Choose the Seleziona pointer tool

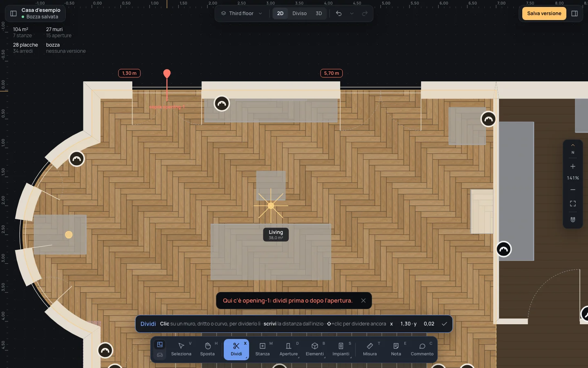(181, 350)
